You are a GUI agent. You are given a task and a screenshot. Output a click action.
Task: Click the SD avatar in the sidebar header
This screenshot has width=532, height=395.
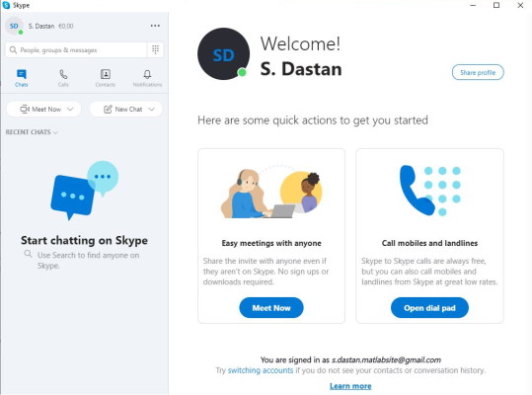[14, 26]
